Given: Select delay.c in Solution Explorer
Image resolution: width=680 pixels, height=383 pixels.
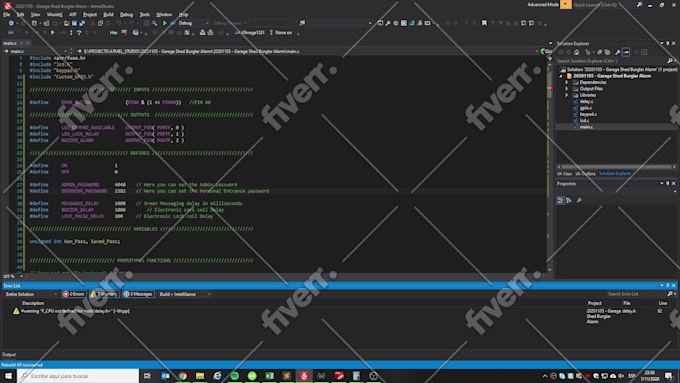Looking at the screenshot, I should click(x=586, y=101).
